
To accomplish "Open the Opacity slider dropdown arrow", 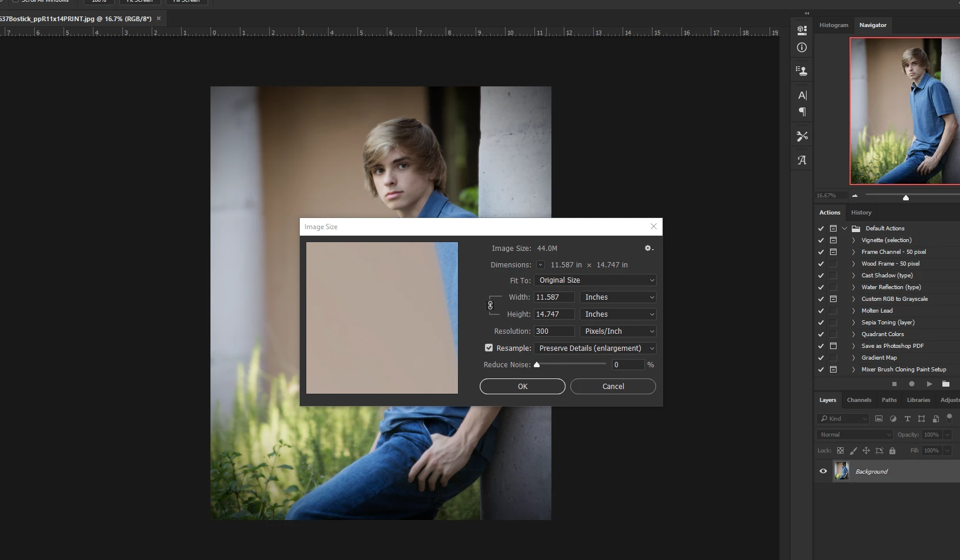I will click(947, 435).
